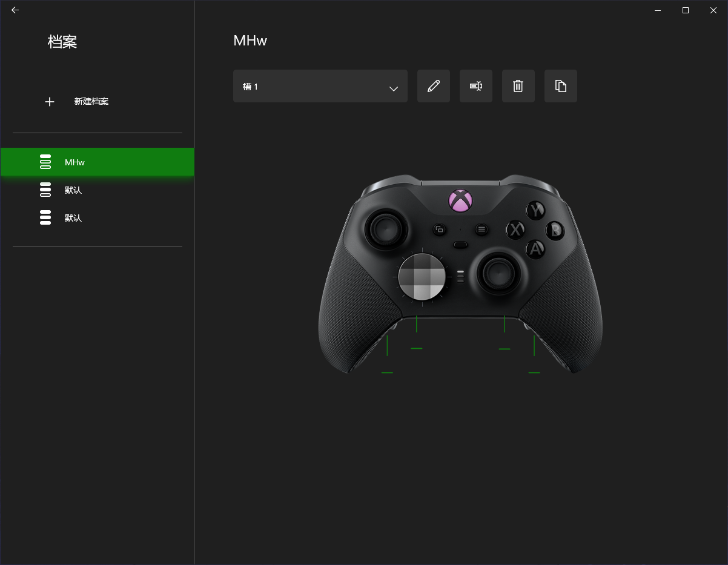The image size is (728, 565).
Task: Click the copy profile icon
Action: click(561, 86)
